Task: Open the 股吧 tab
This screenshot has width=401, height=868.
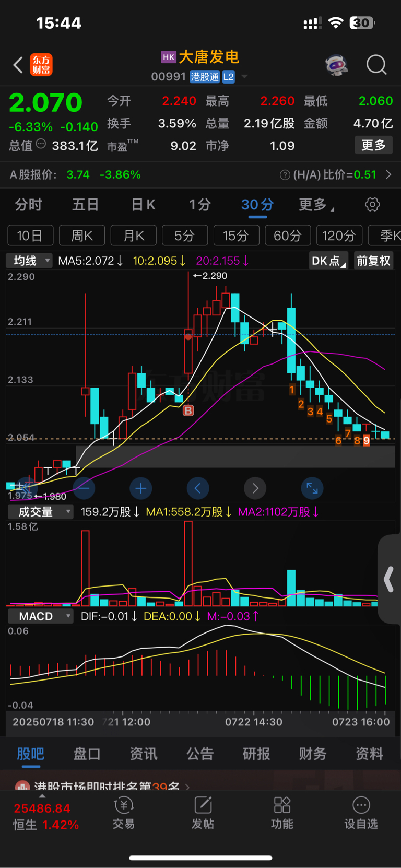Action: coord(31,754)
